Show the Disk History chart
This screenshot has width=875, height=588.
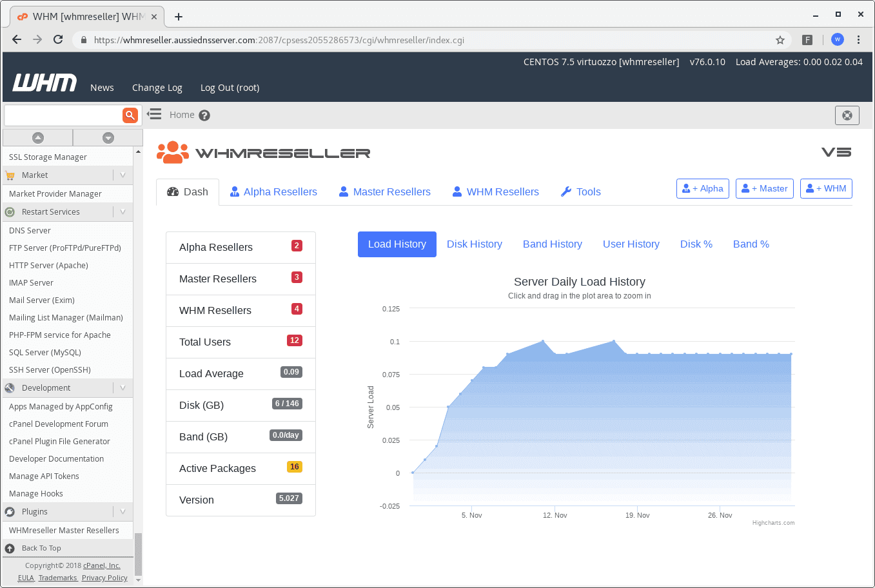475,244
